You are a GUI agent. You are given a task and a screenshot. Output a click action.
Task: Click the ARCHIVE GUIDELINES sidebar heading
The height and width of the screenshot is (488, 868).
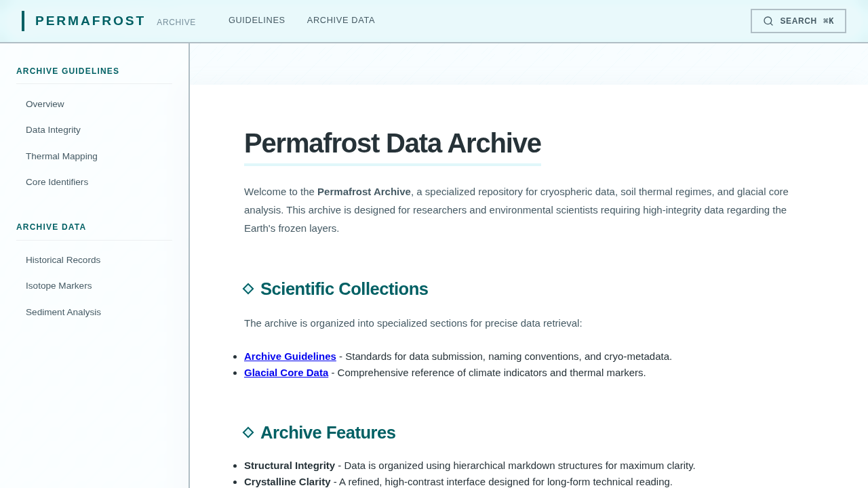pos(68,70)
